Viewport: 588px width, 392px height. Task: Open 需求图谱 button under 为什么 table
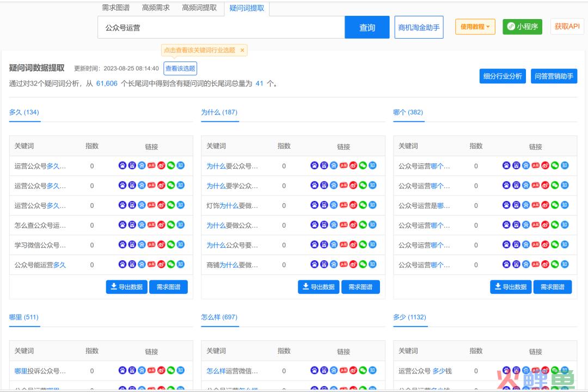click(x=360, y=287)
